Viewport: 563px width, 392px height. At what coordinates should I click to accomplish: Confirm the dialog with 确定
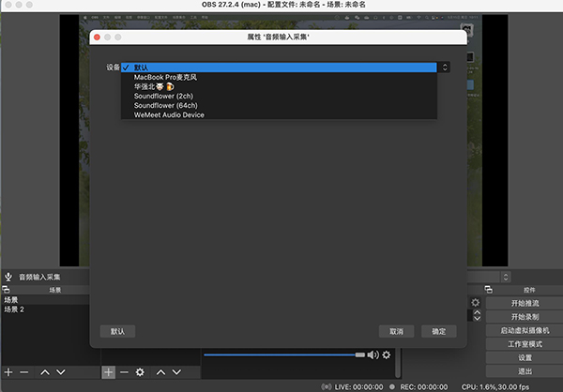click(x=439, y=331)
